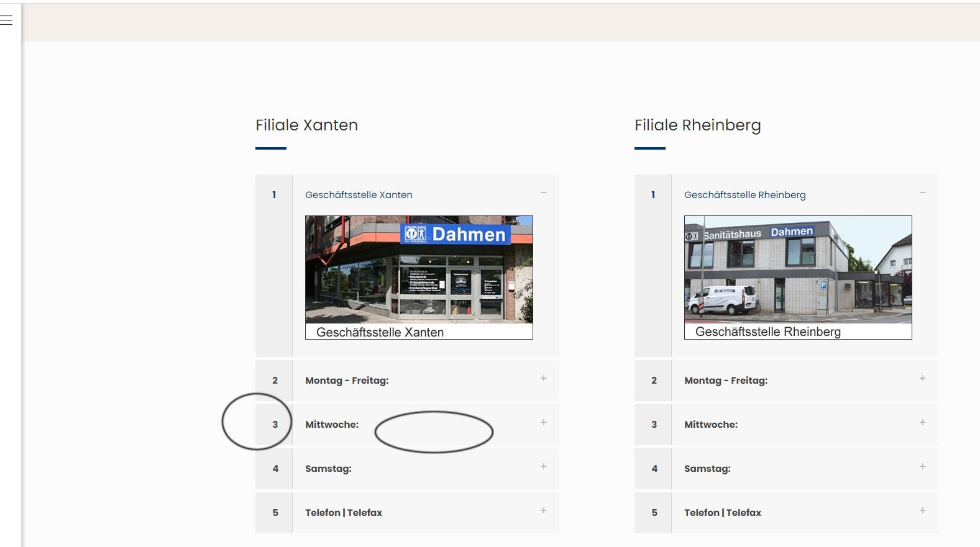The width and height of the screenshot is (980, 547).
Task: Click number 4 of Xanten accordion
Action: (x=275, y=469)
